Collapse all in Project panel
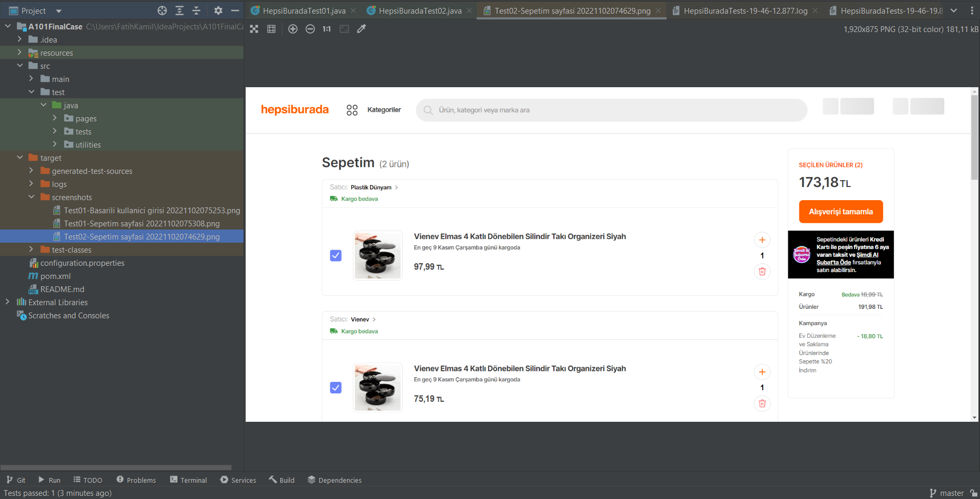The image size is (980, 499). pos(196,11)
